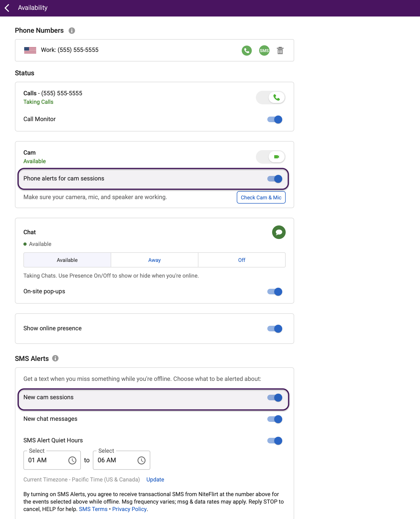This screenshot has height=519, width=420.
Task: Open Phone Numbers info icon
Action: click(x=72, y=31)
